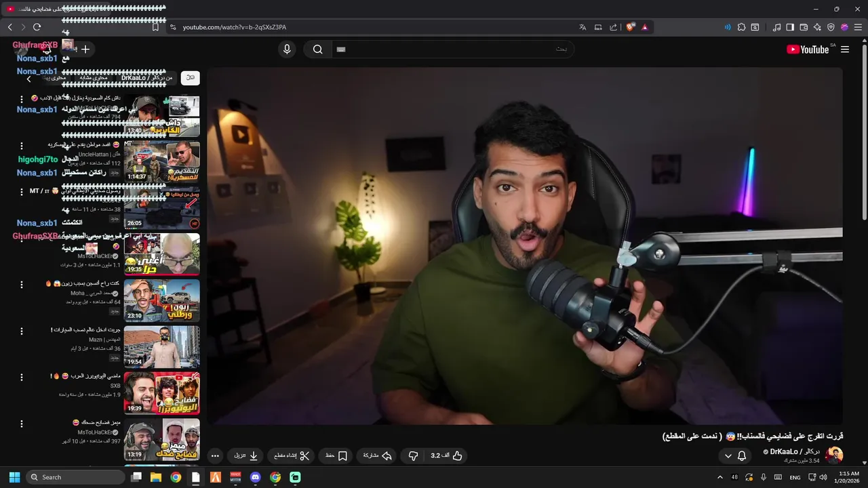
Task: Show more filter chips with the chevron
Action: click(28, 79)
